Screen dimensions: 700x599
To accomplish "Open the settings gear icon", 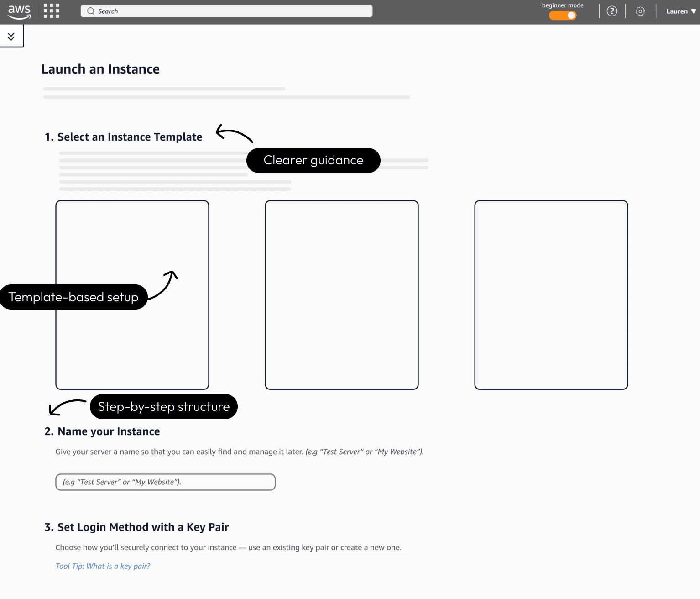I will pos(640,11).
